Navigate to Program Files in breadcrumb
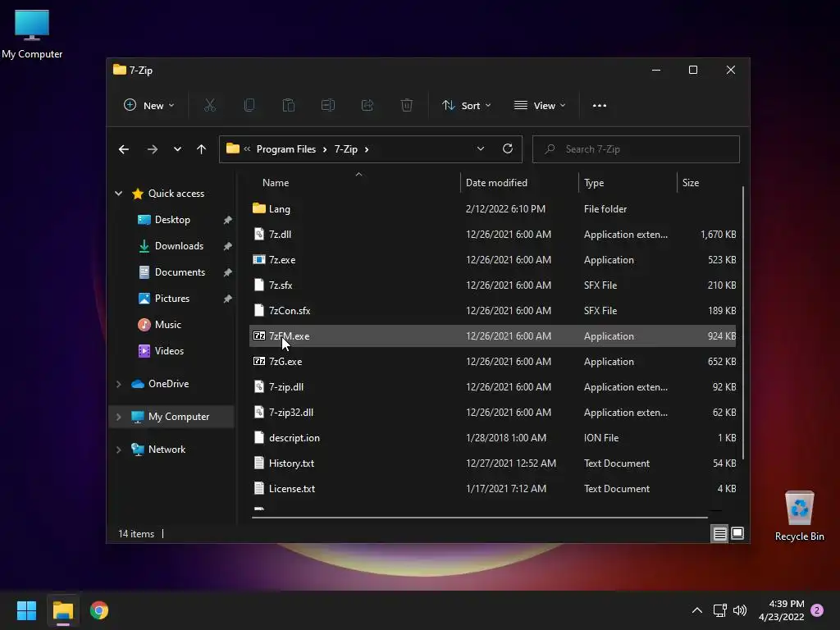Viewport: 840px width, 630px height. pos(286,149)
